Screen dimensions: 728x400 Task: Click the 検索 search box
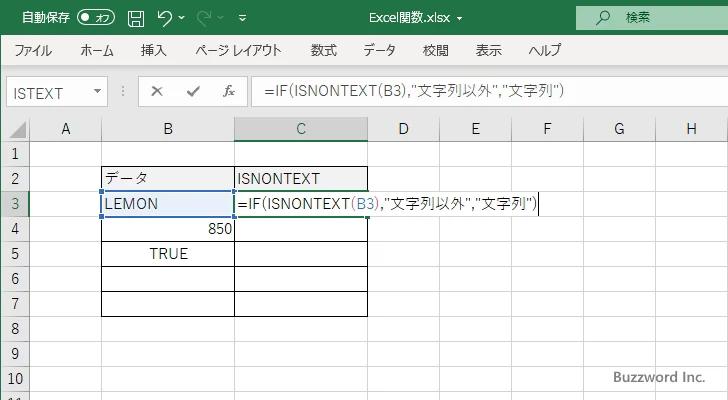[652, 18]
